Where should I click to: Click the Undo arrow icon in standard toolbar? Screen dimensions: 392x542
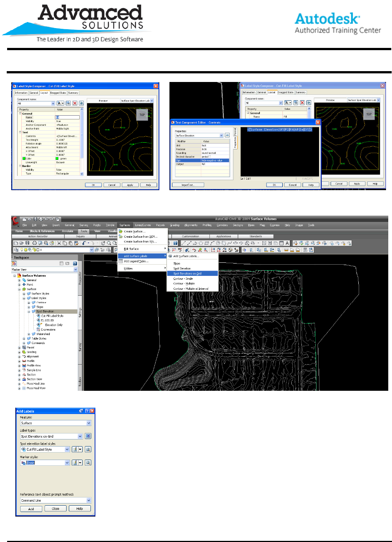pos(84,243)
